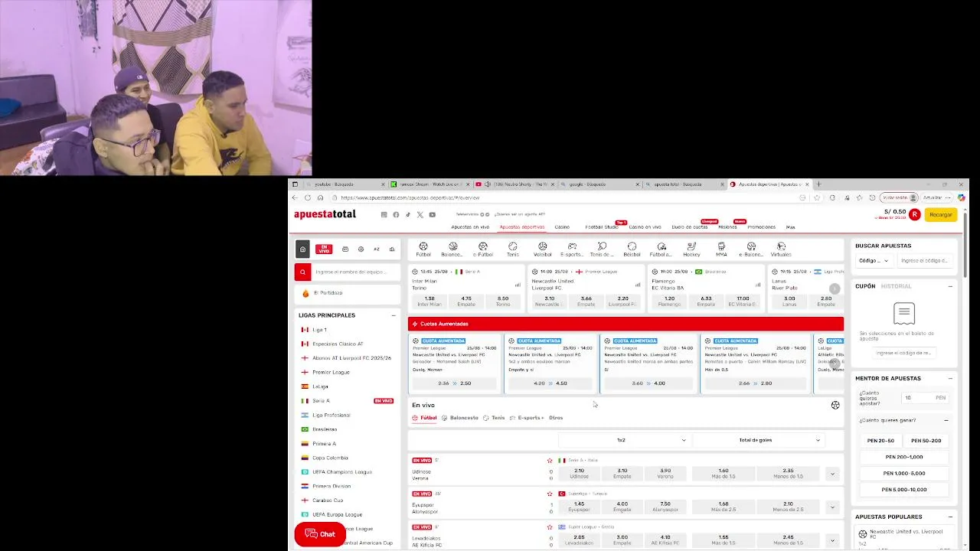This screenshot has width=980, height=551.
Task: Click the football icon beside En vivo header
Action: click(x=835, y=405)
